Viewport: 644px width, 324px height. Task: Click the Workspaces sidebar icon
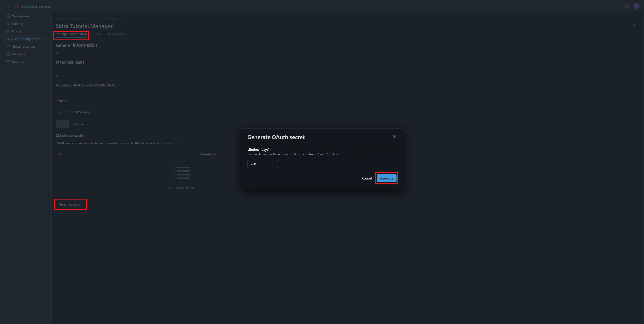coord(8,16)
